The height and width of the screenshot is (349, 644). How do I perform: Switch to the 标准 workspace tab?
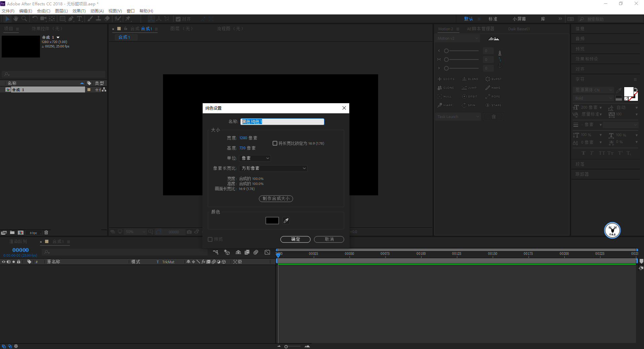pos(493,19)
